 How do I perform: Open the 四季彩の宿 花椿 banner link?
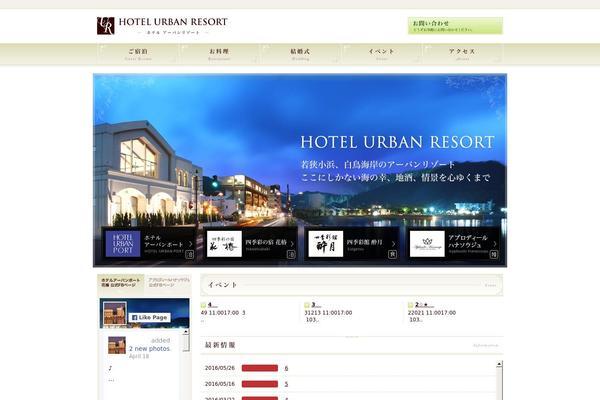pyautogui.click(x=250, y=244)
